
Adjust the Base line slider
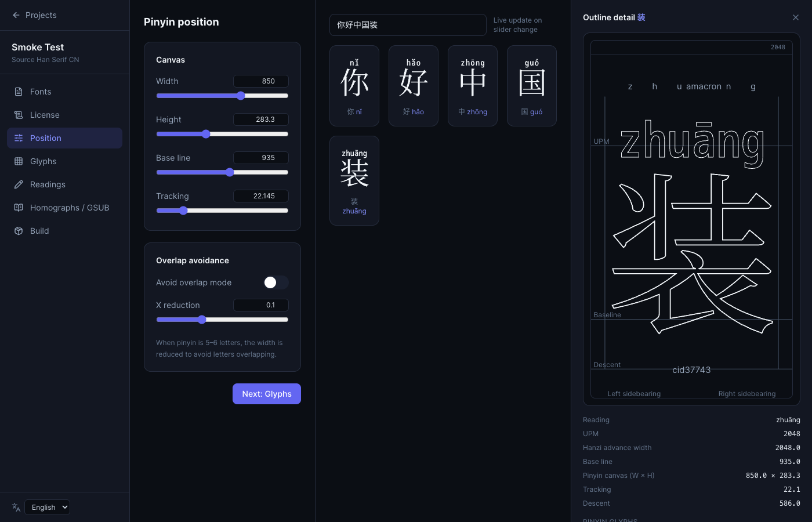click(222, 172)
